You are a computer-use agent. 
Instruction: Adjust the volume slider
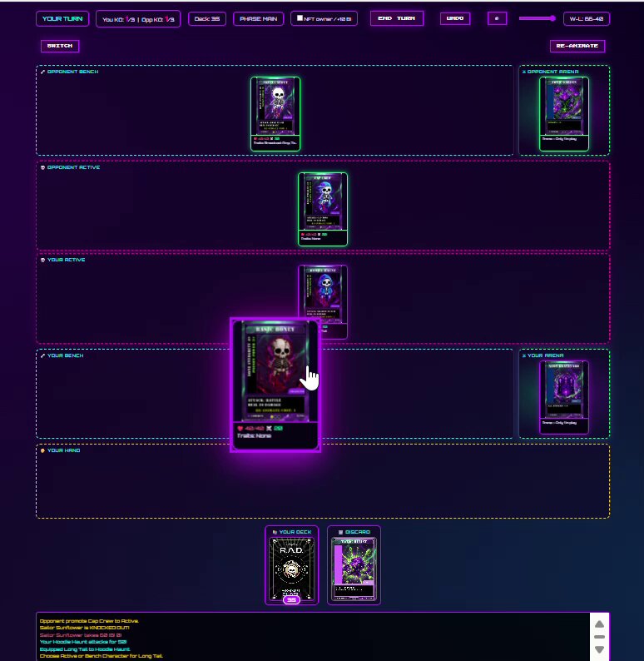tap(537, 18)
